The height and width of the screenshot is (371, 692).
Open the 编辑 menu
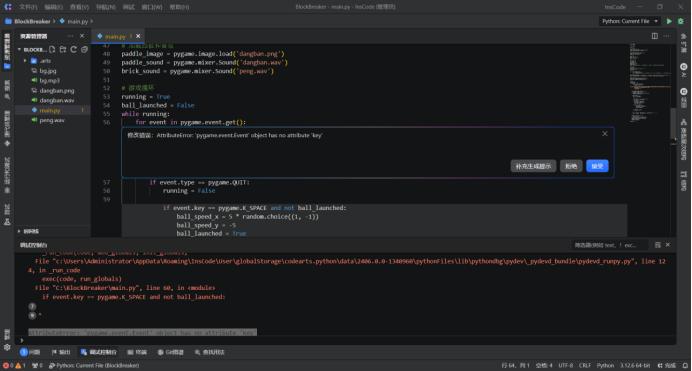click(x=53, y=7)
